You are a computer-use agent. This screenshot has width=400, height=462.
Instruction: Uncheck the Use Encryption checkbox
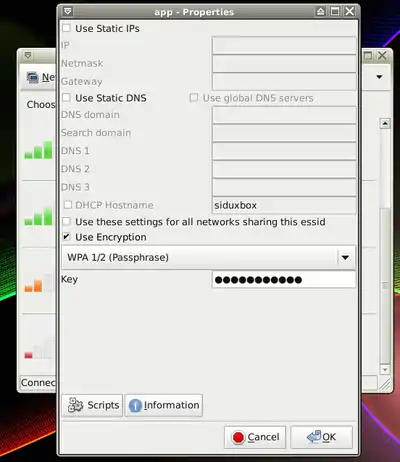(66, 237)
